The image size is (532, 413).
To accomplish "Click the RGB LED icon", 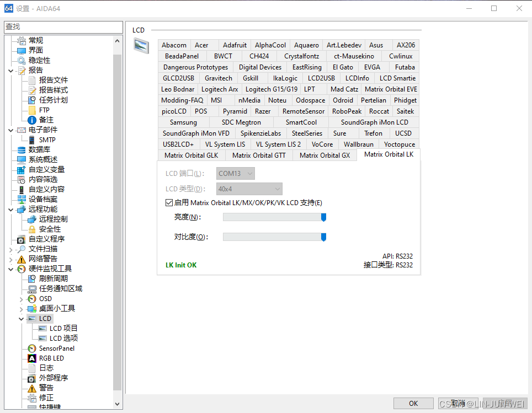I will tap(32, 358).
